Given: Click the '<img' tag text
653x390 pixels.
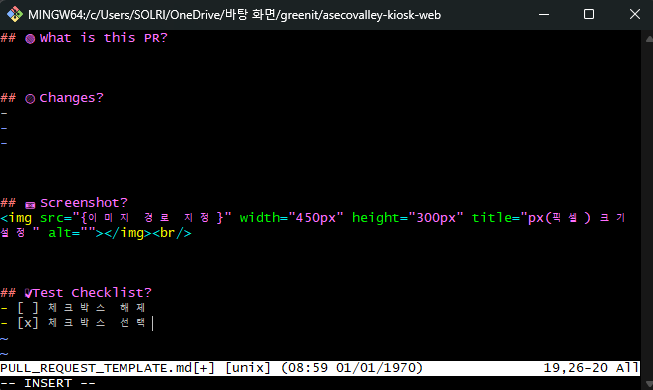Looking at the screenshot, I should pyautogui.click(x=16, y=218).
